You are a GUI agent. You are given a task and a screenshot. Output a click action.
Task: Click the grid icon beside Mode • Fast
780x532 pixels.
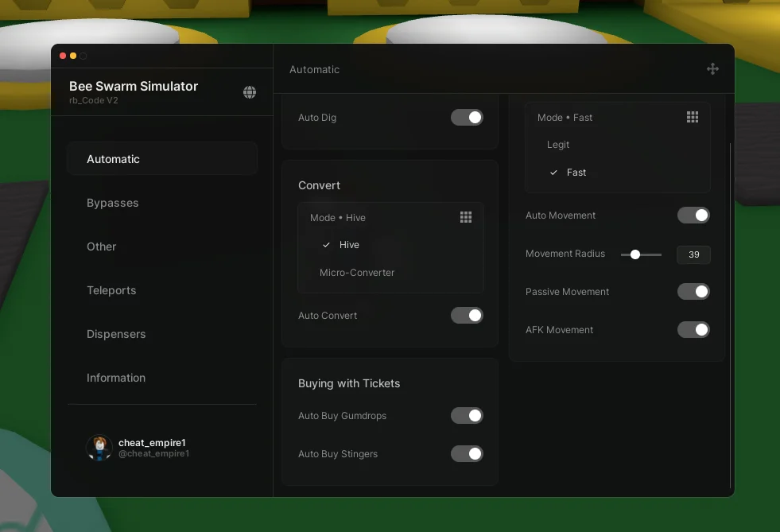click(x=693, y=117)
